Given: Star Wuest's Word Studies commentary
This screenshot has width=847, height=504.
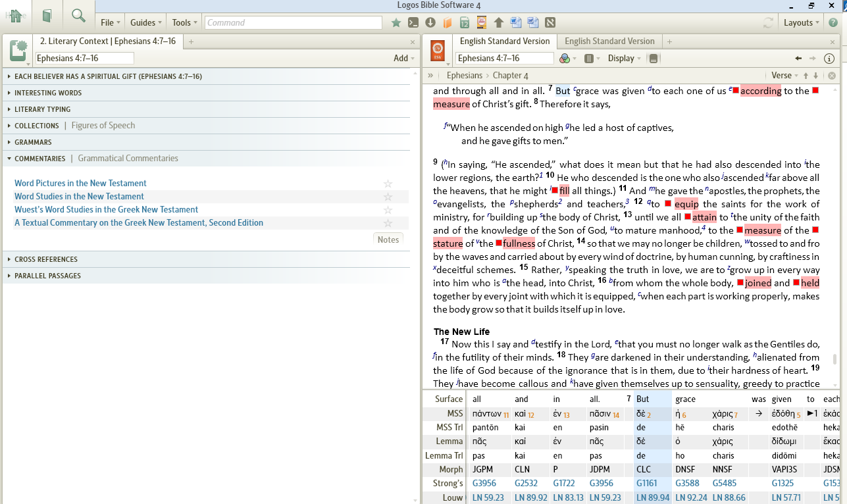Looking at the screenshot, I should click(x=388, y=210).
